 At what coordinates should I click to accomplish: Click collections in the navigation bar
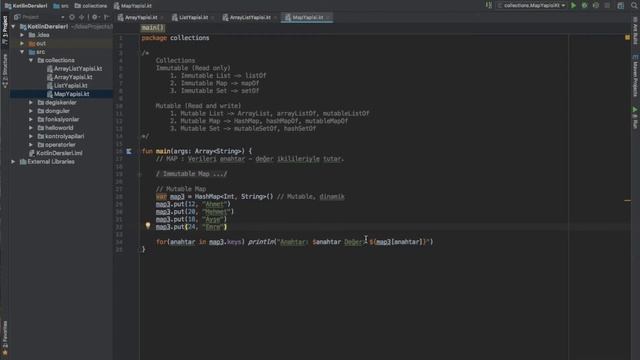[91, 6]
